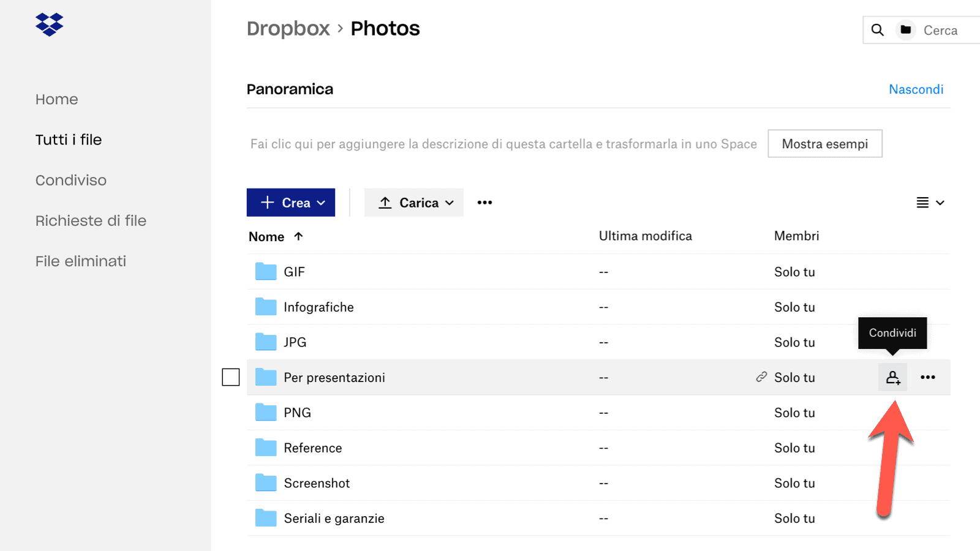
Task: Click the toolbar more actions dots next to Carica
Action: (x=484, y=203)
